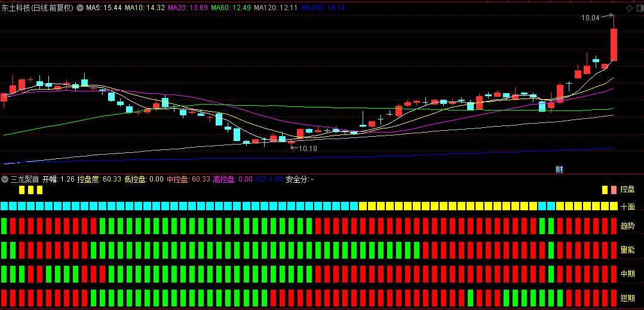Click the 18.04 high price label
Screen dimensions: 644x310
[x=590, y=18]
